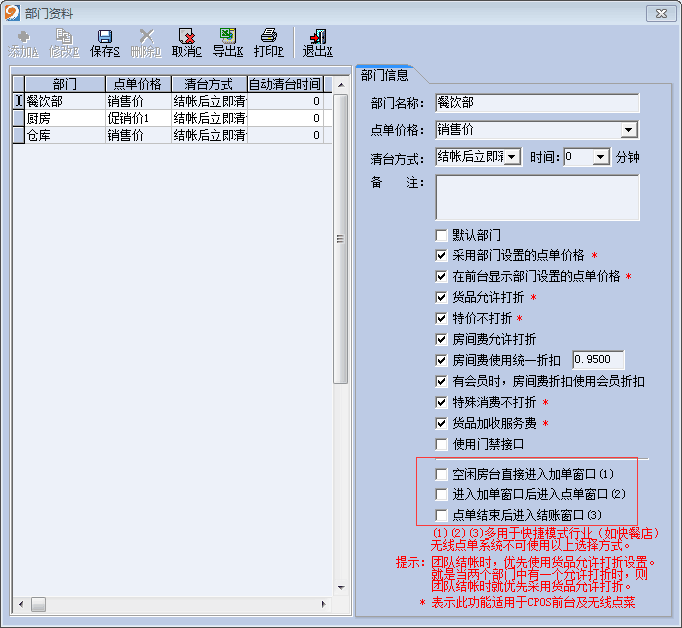
Task: Click the 取消 (Cancel) toolbar icon
Action: (185, 42)
